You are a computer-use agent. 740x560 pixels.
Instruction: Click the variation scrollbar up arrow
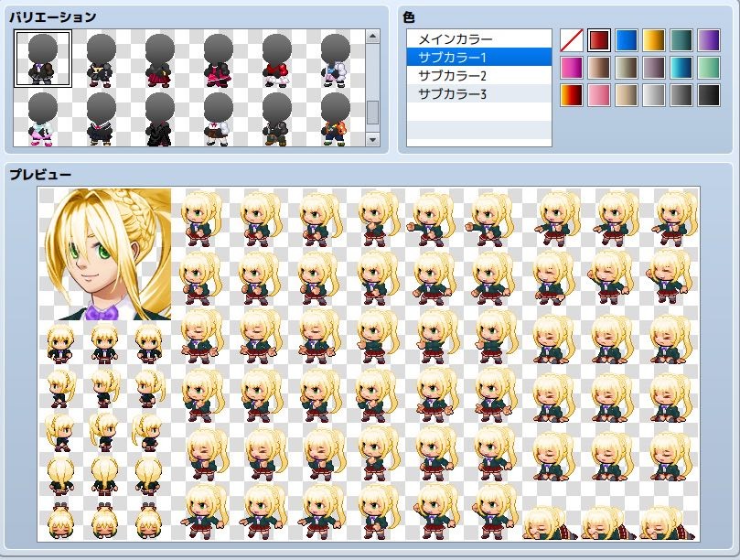371,37
